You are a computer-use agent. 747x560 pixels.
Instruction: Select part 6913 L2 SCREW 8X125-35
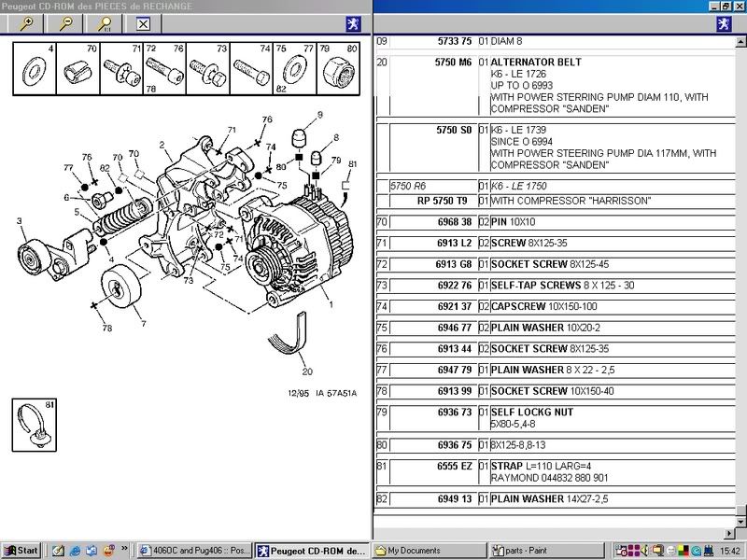point(556,243)
